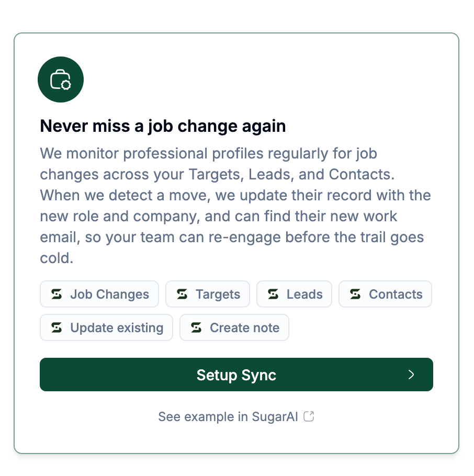Click the SugarCRM logo on Targets chip
The width and height of the screenshot is (474, 476).
pyautogui.click(x=182, y=294)
